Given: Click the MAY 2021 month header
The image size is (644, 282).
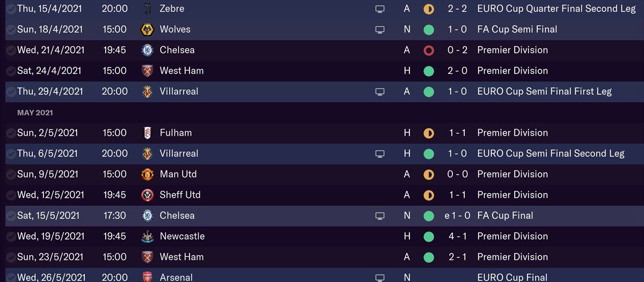Looking at the screenshot, I should 35,113.
